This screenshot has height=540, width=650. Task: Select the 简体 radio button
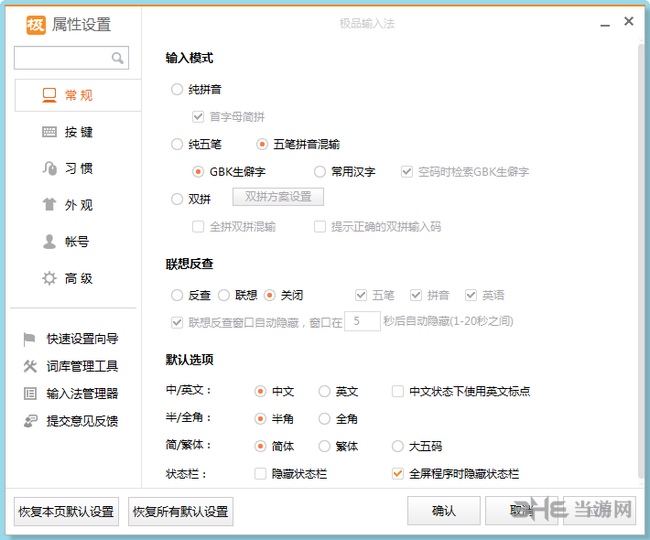click(x=260, y=446)
